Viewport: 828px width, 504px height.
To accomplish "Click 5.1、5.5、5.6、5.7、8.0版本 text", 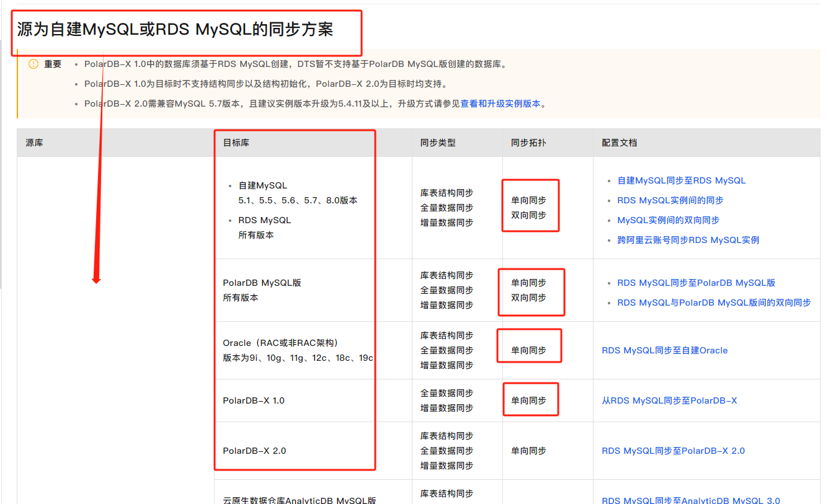I will point(298,200).
